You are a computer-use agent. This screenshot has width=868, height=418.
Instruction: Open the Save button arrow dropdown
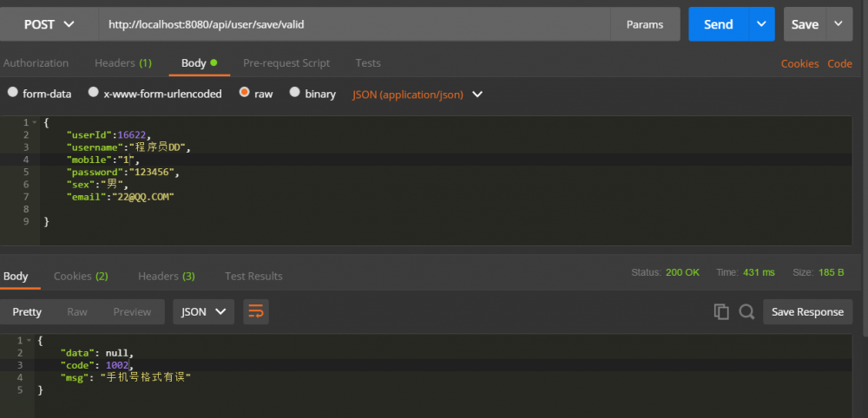click(838, 24)
